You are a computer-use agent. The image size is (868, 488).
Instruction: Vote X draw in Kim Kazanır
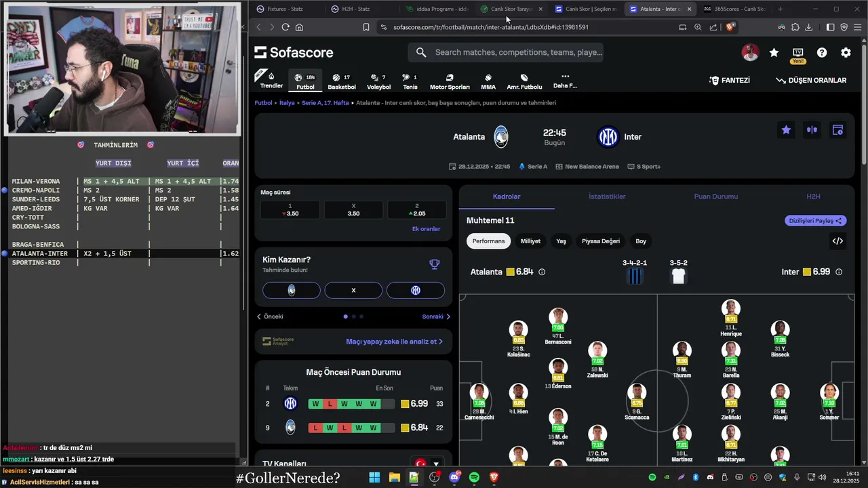coord(353,290)
